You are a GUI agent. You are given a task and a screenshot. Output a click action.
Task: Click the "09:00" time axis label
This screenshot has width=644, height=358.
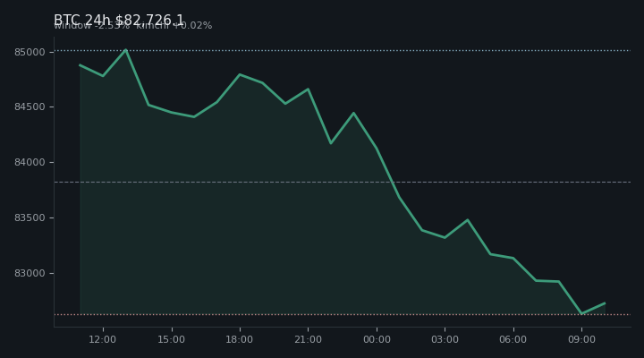581,339
